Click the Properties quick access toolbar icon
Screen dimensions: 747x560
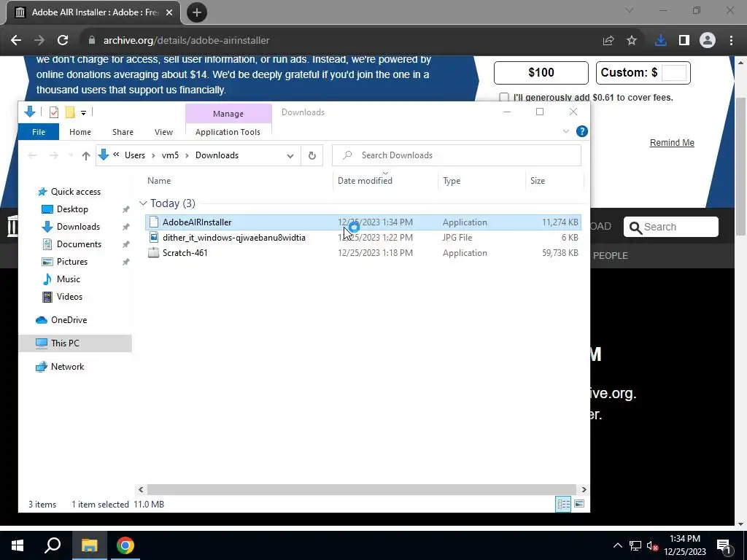(x=54, y=112)
